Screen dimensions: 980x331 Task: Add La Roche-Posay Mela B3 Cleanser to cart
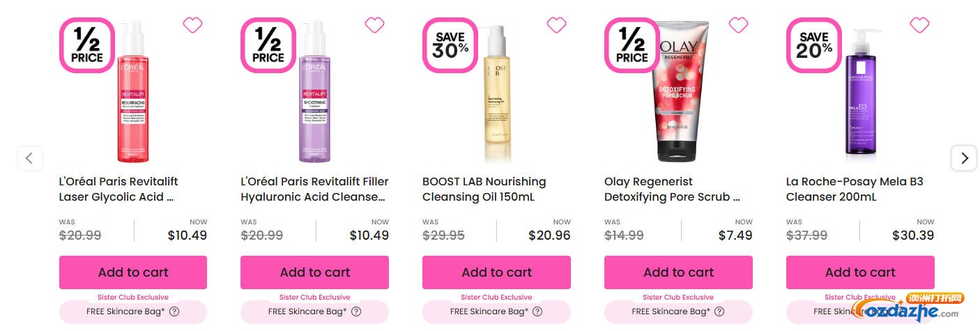click(860, 272)
